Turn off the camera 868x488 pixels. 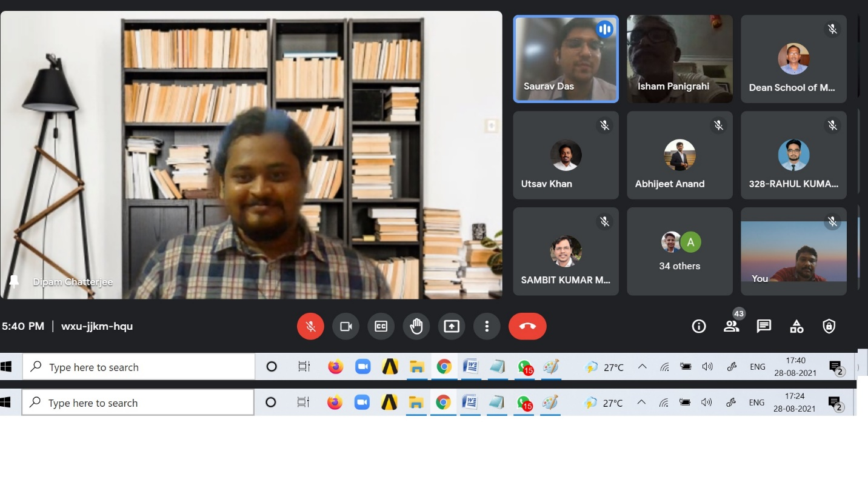click(346, 327)
